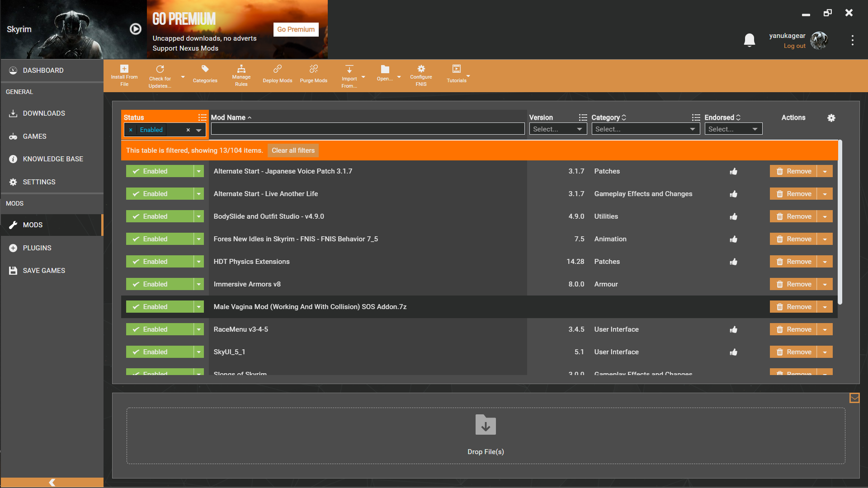
Task: Click Check for Updates icon
Action: [x=160, y=69]
